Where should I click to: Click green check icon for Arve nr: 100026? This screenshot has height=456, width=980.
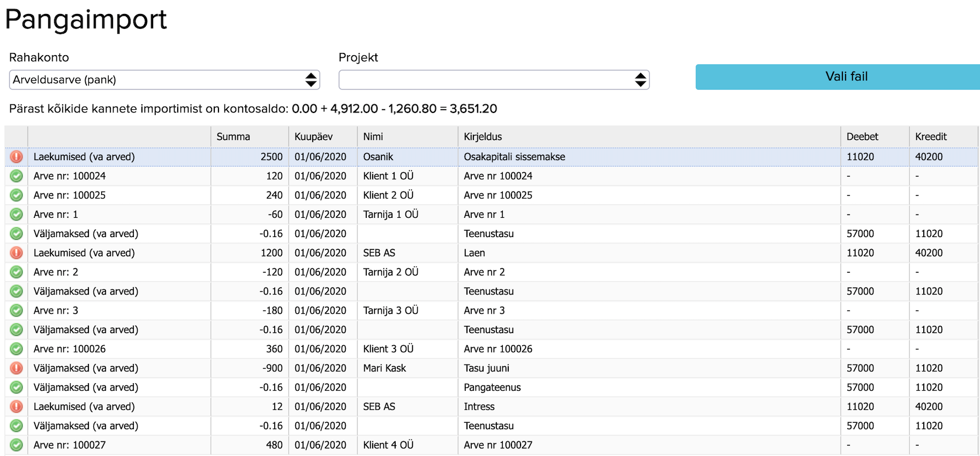[17, 349]
